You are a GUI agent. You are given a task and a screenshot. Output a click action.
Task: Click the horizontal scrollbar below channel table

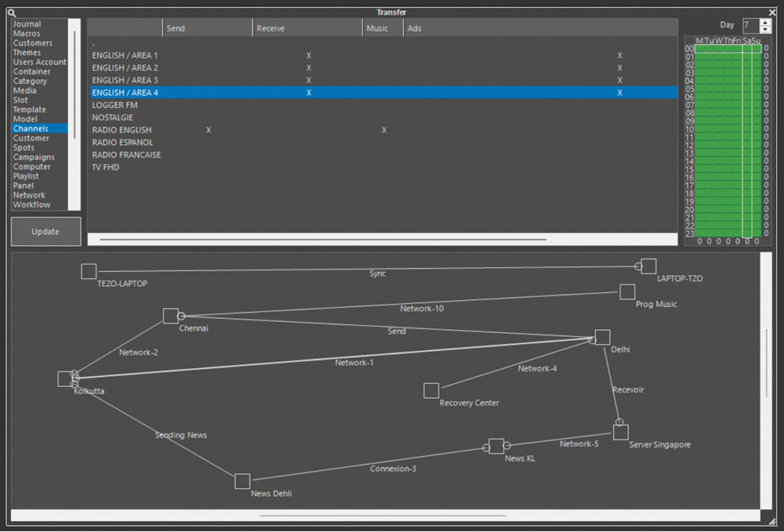point(323,239)
